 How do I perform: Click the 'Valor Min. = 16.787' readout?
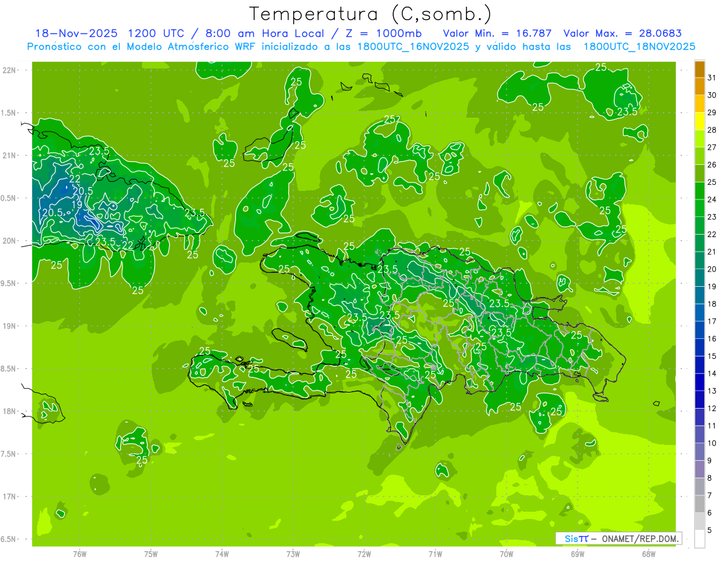point(497,33)
